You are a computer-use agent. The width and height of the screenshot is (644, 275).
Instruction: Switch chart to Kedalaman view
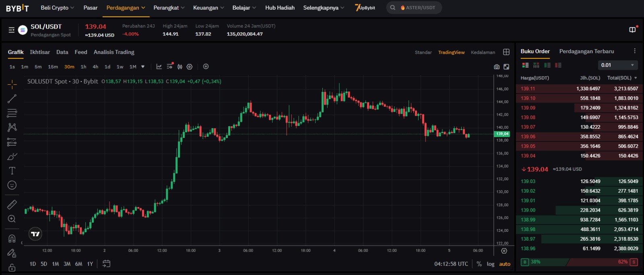[483, 52]
